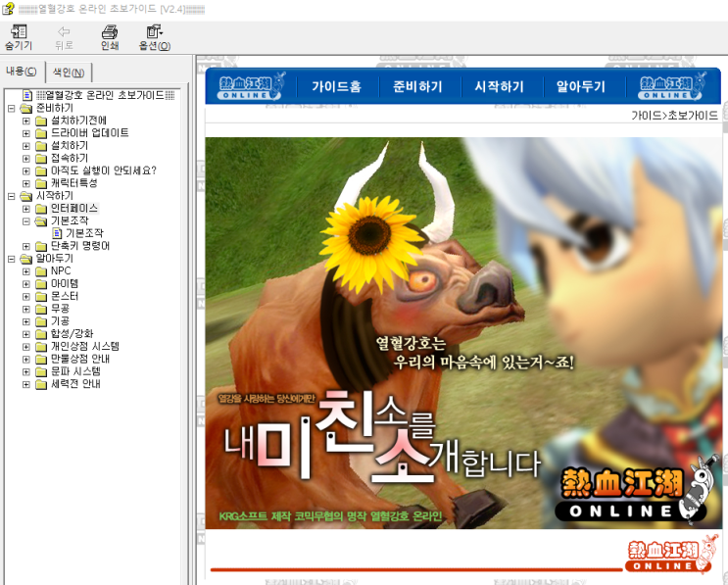This screenshot has width=728, height=585.
Task: Click the right 熱血江湖 Online logo in the nav bar
Action: pyautogui.click(x=672, y=86)
